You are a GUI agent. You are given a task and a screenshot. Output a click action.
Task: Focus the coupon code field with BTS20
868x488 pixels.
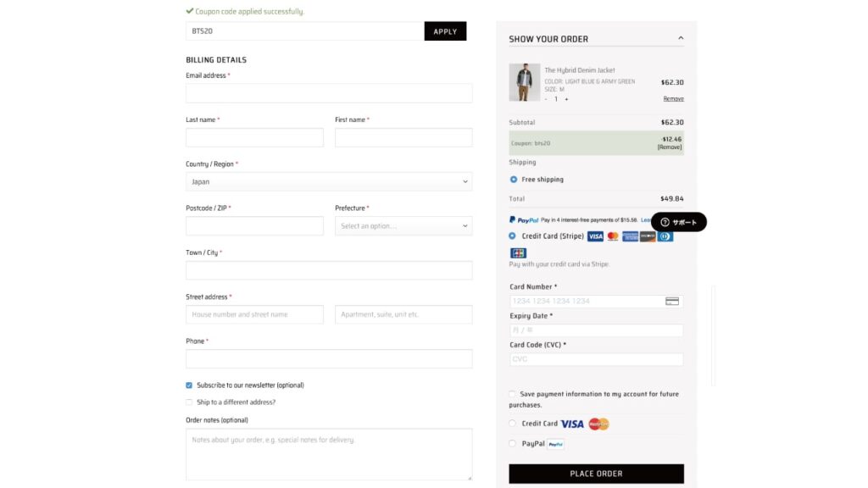305,31
